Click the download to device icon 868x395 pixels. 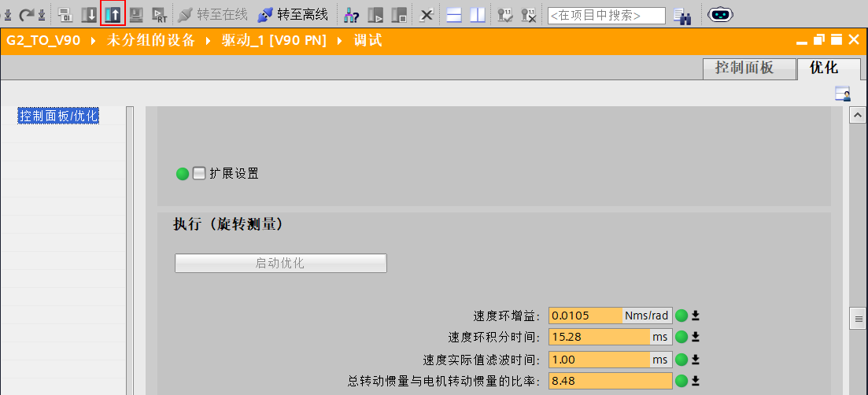89,15
